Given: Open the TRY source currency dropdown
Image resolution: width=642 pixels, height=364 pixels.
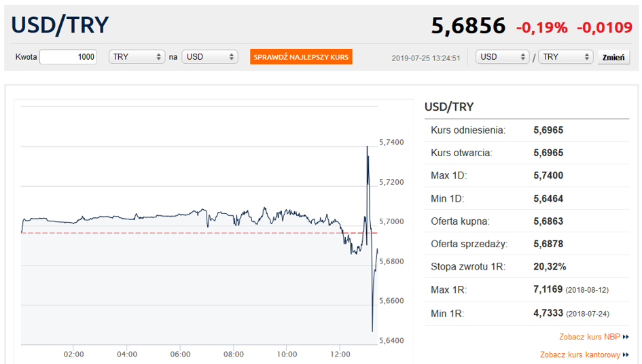Looking at the screenshot, I should coord(137,57).
